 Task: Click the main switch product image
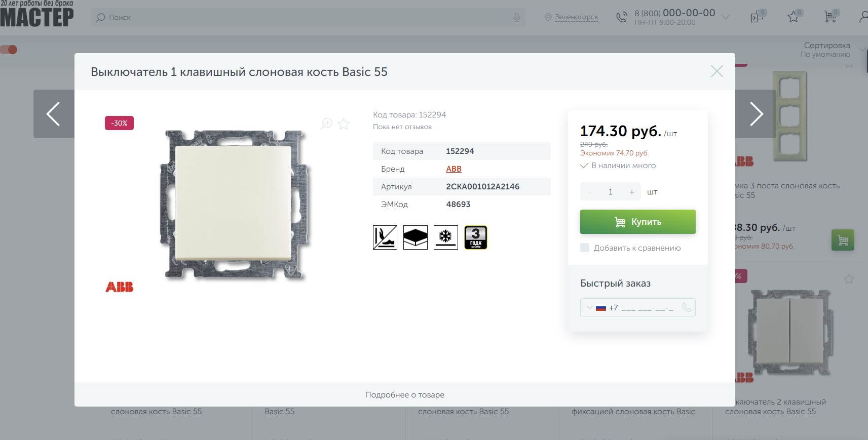(x=234, y=205)
